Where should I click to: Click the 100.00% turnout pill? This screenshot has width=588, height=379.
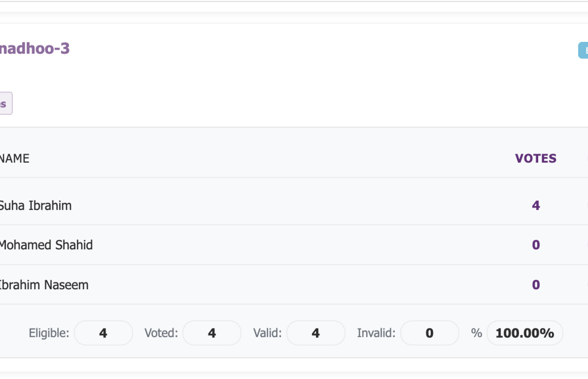point(524,333)
